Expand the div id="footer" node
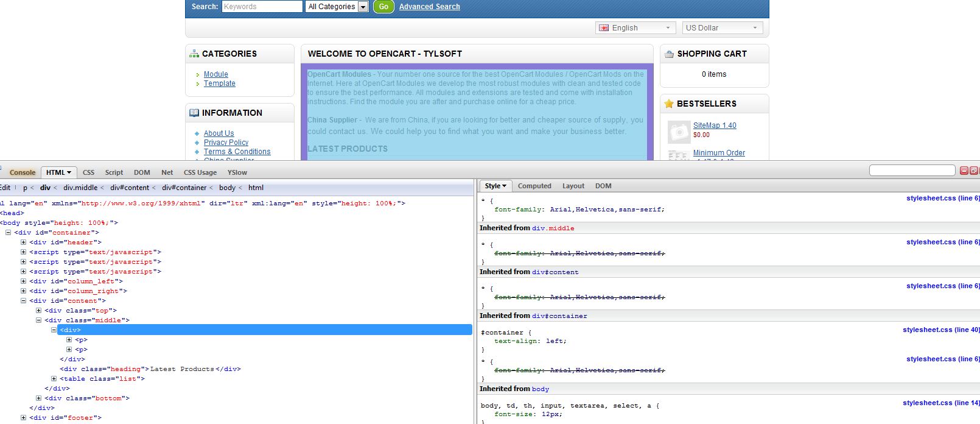The width and height of the screenshot is (980, 424). coord(24,418)
